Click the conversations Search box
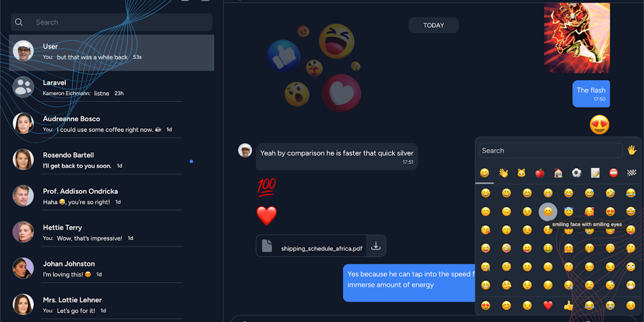This screenshot has height=322, width=644. [111, 22]
